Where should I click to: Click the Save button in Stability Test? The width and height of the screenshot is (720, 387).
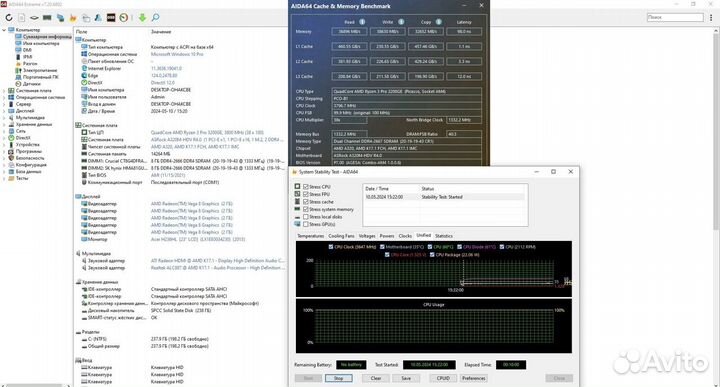click(x=406, y=378)
